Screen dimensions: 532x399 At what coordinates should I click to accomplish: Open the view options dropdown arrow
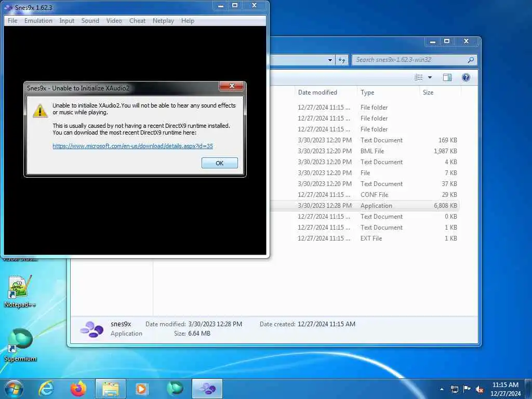click(430, 78)
